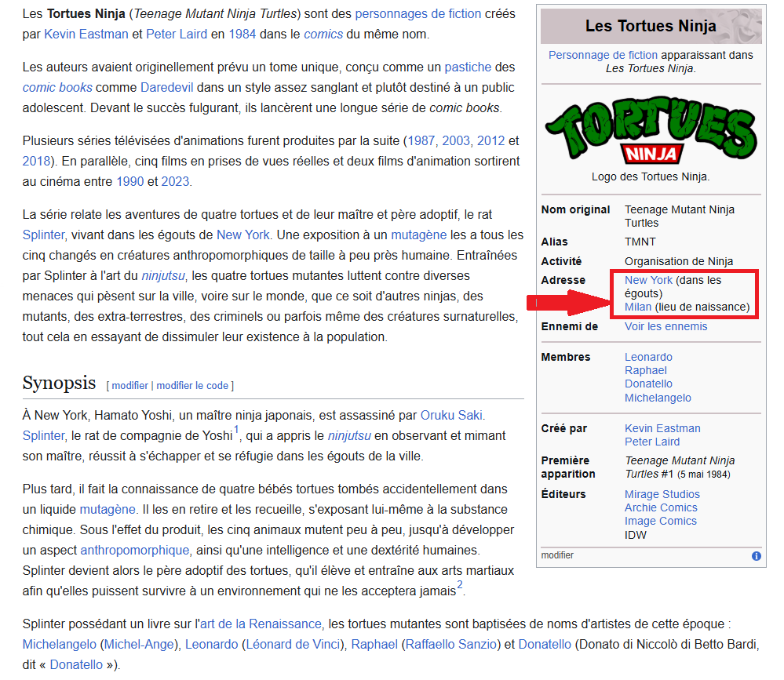Open 'Personnage de fiction' link in the infobox
Viewport: 784px width, 680px height.
pyautogui.click(x=603, y=55)
